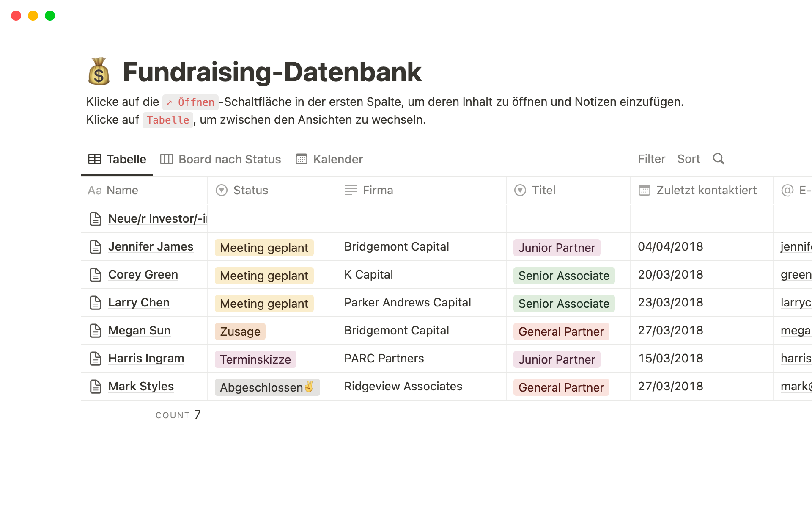Switch to the Board nach Status view
Viewport: 812px width, 508px height.
point(229,159)
